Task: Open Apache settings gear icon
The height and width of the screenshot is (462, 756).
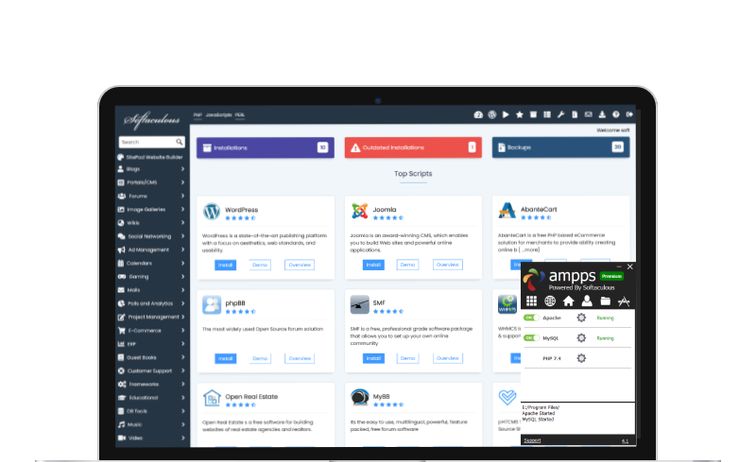Action: (x=582, y=318)
